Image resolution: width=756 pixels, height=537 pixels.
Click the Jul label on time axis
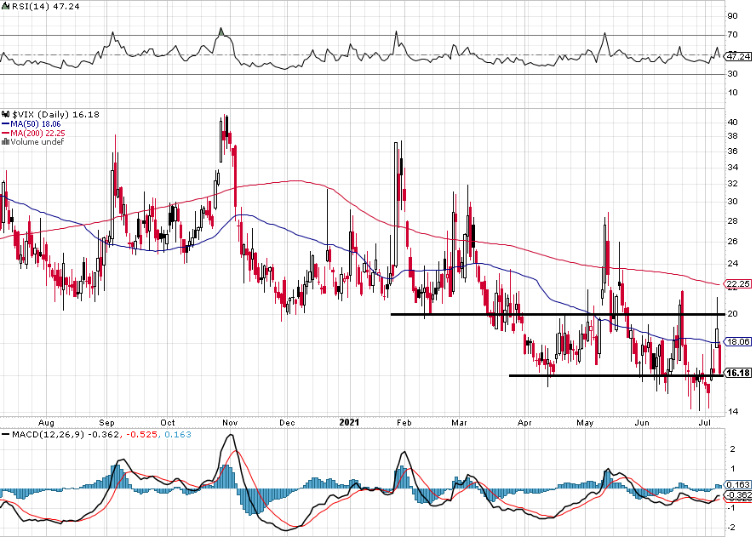click(706, 422)
